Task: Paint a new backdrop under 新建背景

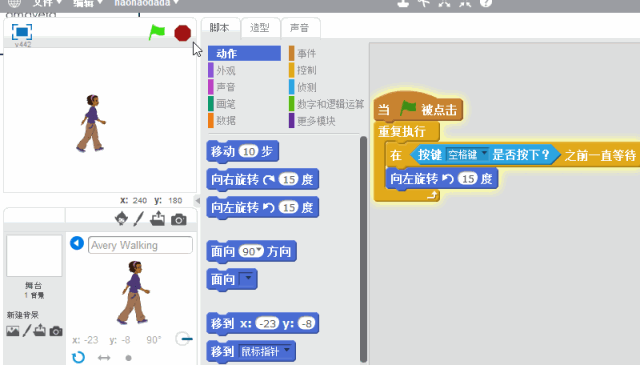Action: pyautogui.click(x=27, y=331)
